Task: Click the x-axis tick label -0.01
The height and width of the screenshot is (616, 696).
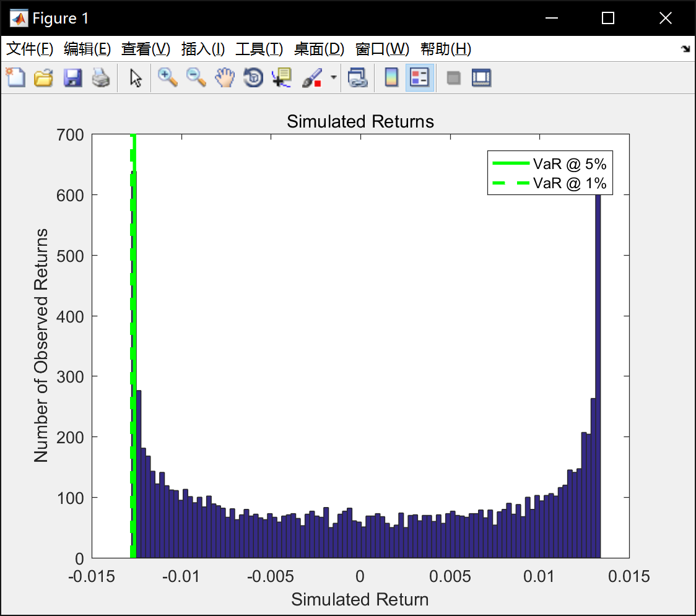Action: point(181,576)
